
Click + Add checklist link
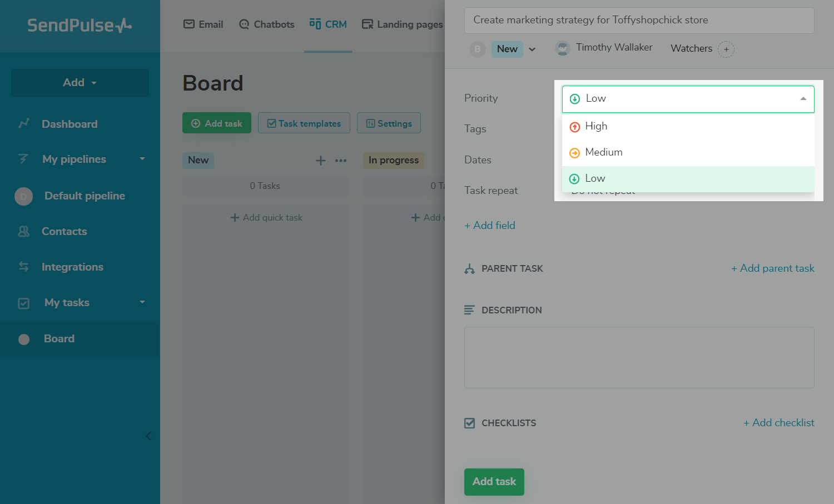pos(779,423)
